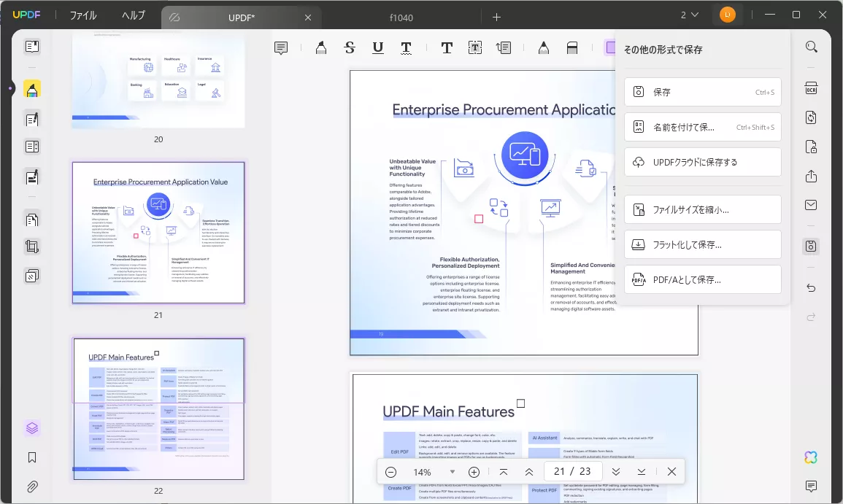The height and width of the screenshot is (504, 843).
Task: Open the Crop Pages tool icon
Action: coord(32,247)
